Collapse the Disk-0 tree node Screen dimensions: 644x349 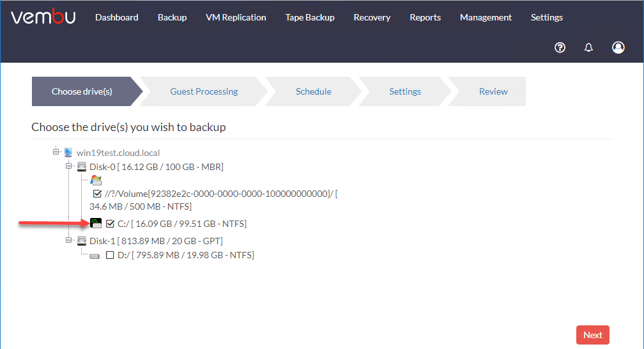[69, 166]
